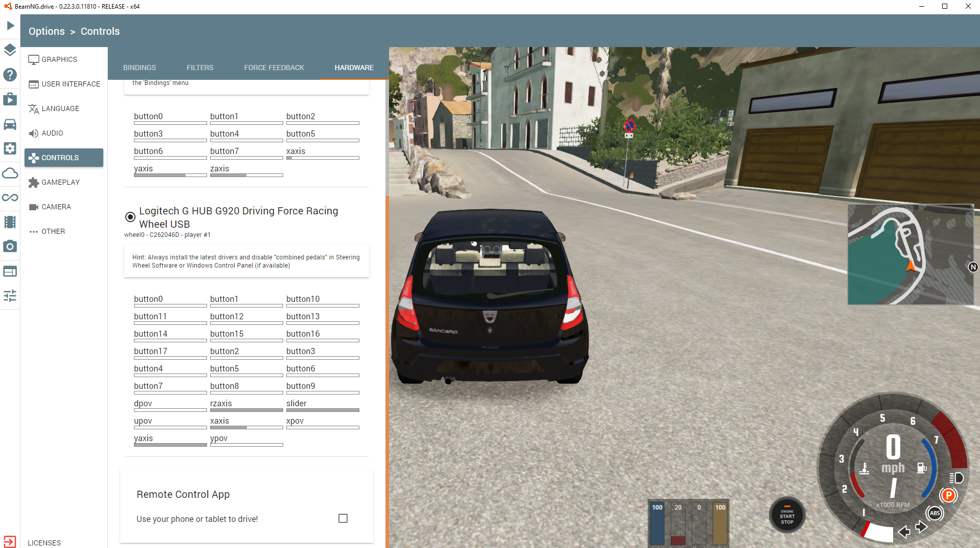Screen dimensions: 980x548
Task: Click the Engine Start Stop button
Action: tap(787, 515)
